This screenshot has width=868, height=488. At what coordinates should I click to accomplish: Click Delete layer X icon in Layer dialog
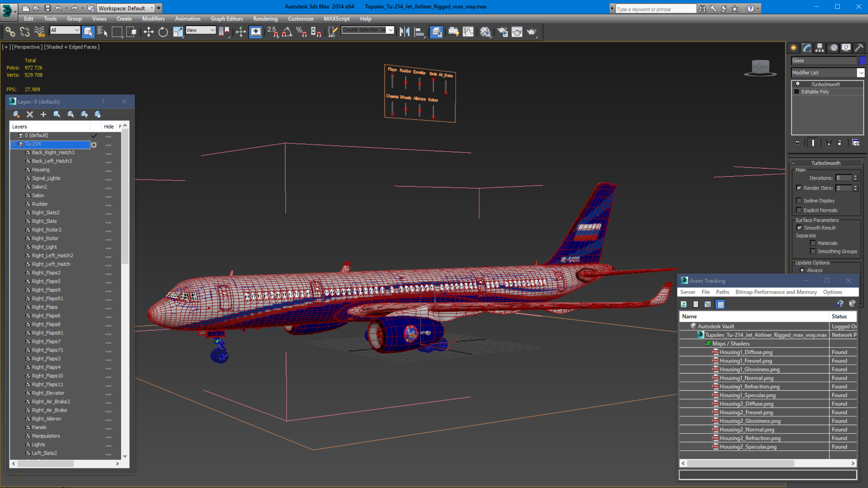pos(30,114)
